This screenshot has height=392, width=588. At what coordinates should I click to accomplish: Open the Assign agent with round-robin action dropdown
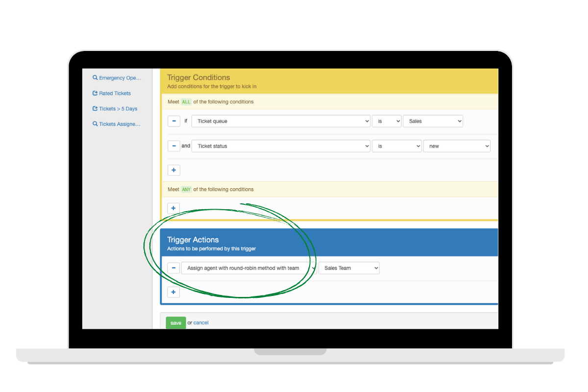point(248,268)
